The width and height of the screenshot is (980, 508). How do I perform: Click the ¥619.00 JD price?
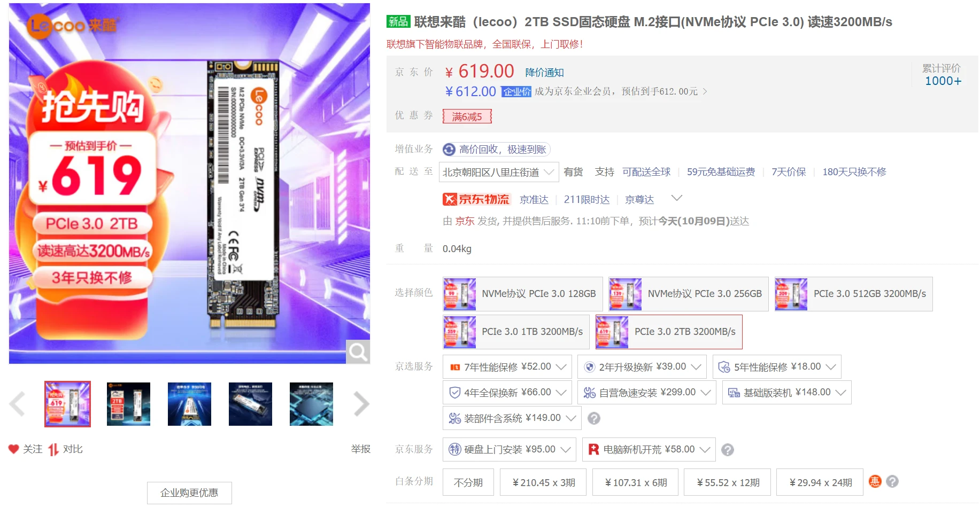480,71
